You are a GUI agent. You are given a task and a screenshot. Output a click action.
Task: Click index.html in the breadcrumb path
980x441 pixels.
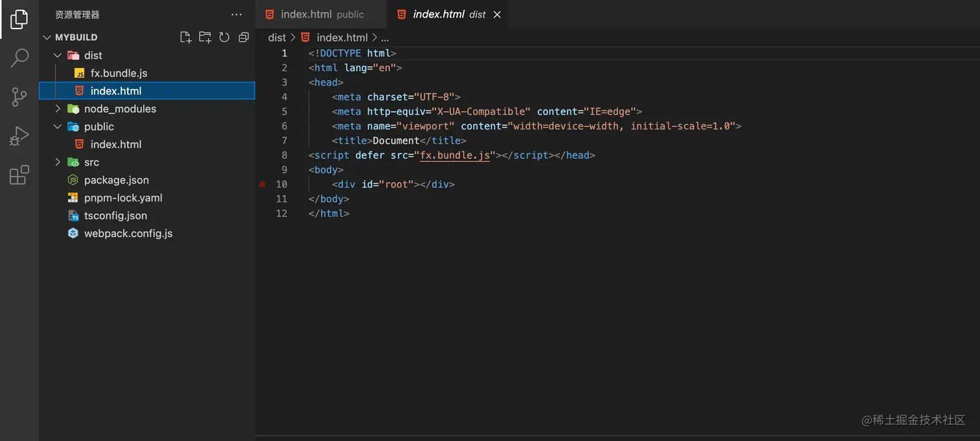click(x=342, y=38)
